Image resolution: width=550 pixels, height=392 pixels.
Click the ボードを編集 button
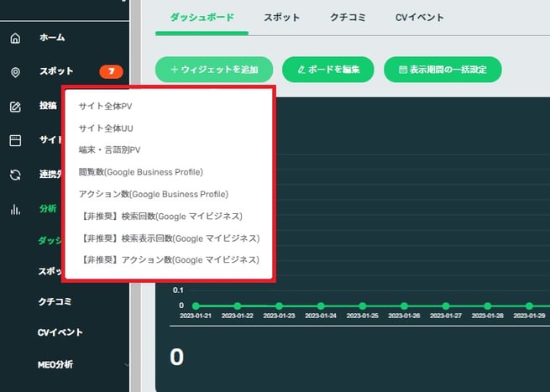(x=328, y=70)
